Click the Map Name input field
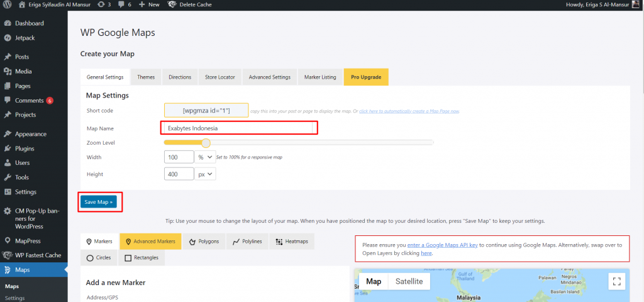The height and width of the screenshot is (302, 644). (239, 128)
